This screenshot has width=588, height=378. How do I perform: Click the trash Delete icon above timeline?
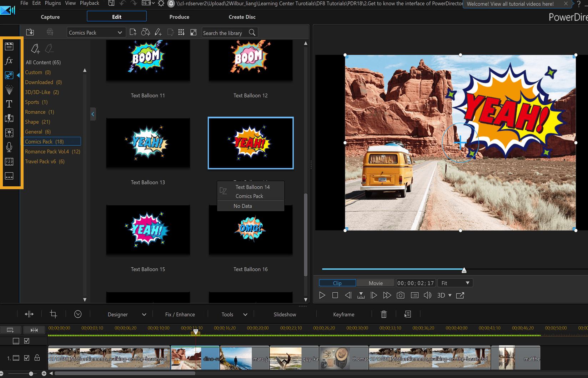pos(384,314)
